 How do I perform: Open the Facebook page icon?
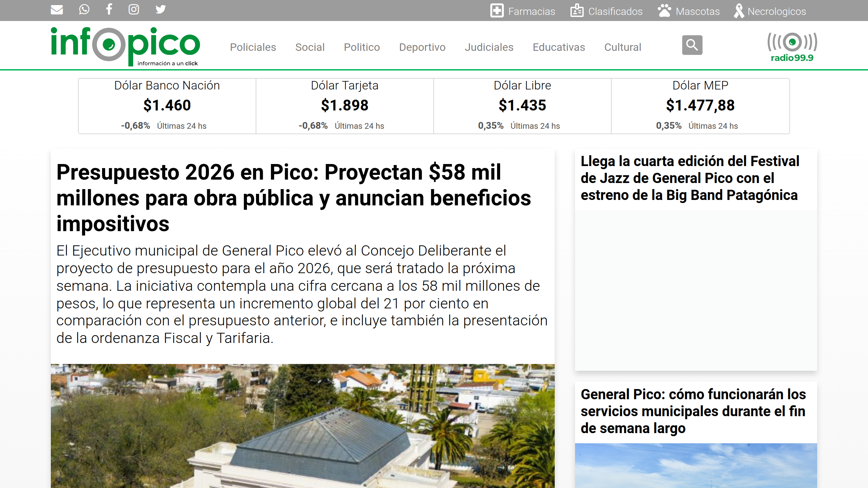tap(109, 10)
